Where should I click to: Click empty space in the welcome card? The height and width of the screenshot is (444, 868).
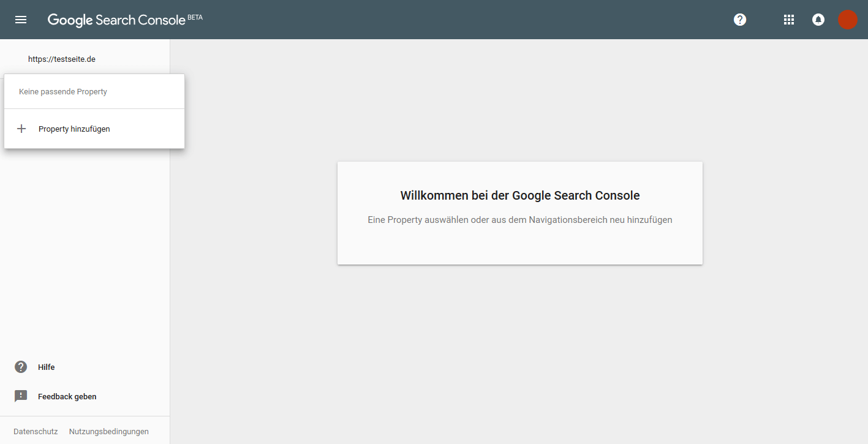[x=519, y=248]
